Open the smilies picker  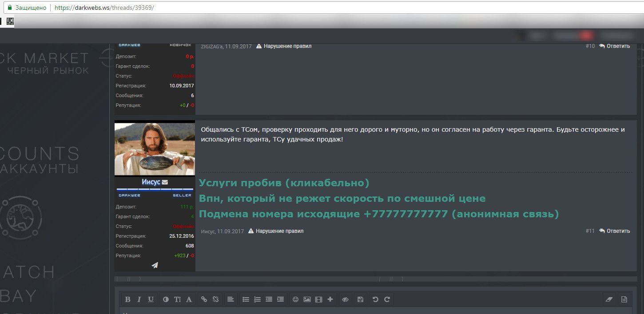point(295,299)
